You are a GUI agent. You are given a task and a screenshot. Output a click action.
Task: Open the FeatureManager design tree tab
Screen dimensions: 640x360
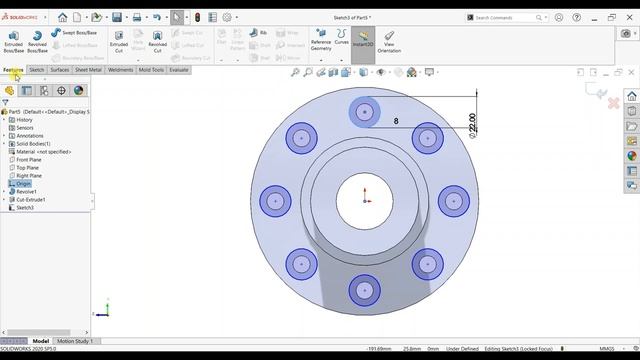click(9, 91)
